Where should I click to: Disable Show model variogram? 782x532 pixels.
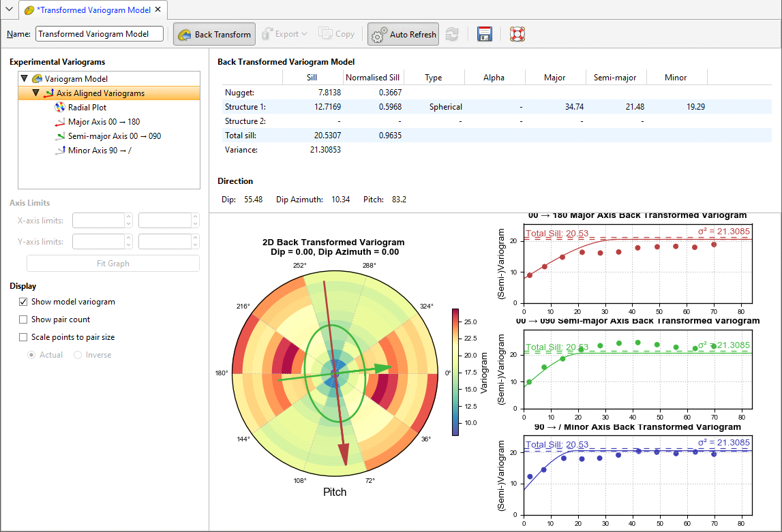23,302
